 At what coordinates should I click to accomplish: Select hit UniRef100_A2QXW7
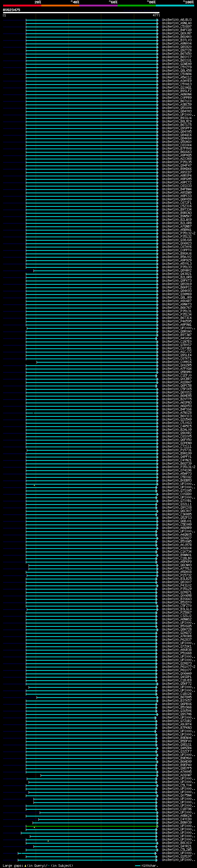click(x=177, y=775)
